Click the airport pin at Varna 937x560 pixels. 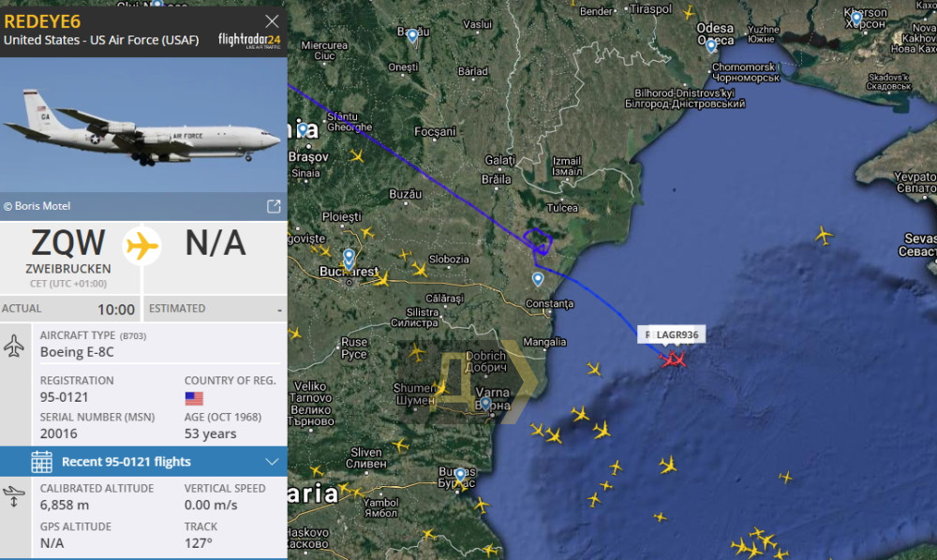485,405
